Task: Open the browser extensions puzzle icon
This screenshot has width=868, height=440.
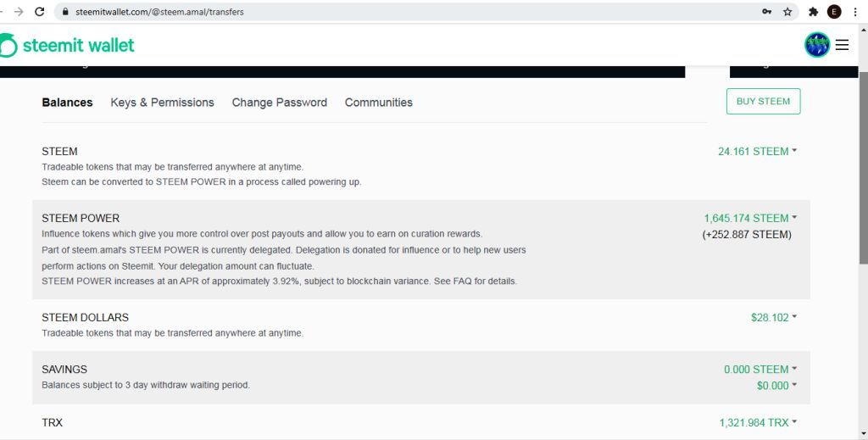Action: [813, 12]
